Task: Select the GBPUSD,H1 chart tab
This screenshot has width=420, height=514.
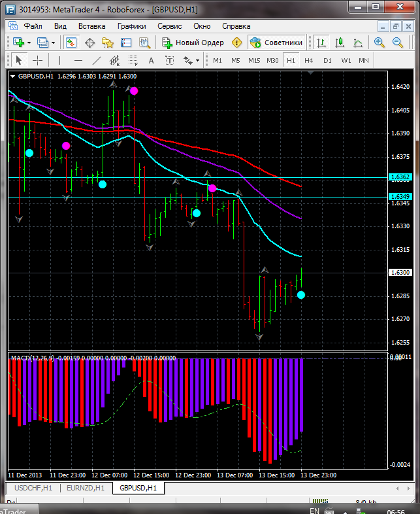Action: (138, 488)
